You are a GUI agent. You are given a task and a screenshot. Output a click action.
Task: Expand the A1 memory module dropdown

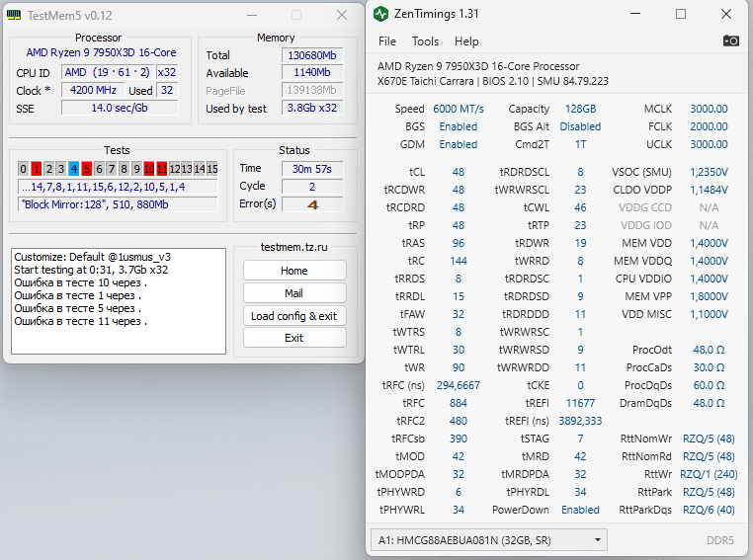489,540
